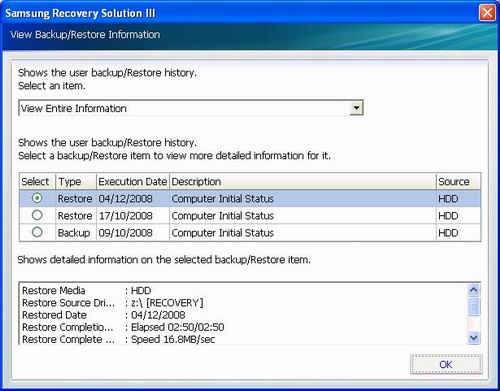Close the Samsung Recovery Solution window
This screenshot has height=391, width=500.
click(x=487, y=13)
